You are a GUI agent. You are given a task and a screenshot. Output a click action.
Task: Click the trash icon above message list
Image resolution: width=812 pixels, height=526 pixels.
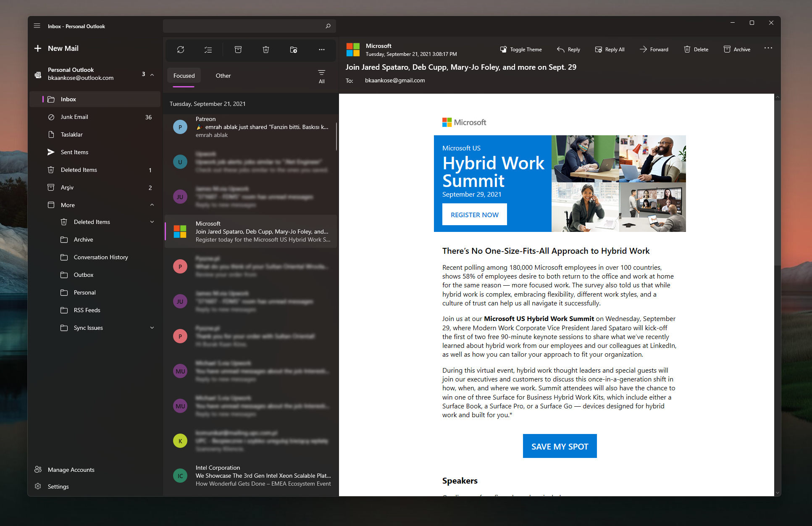[x=266, y=50]
